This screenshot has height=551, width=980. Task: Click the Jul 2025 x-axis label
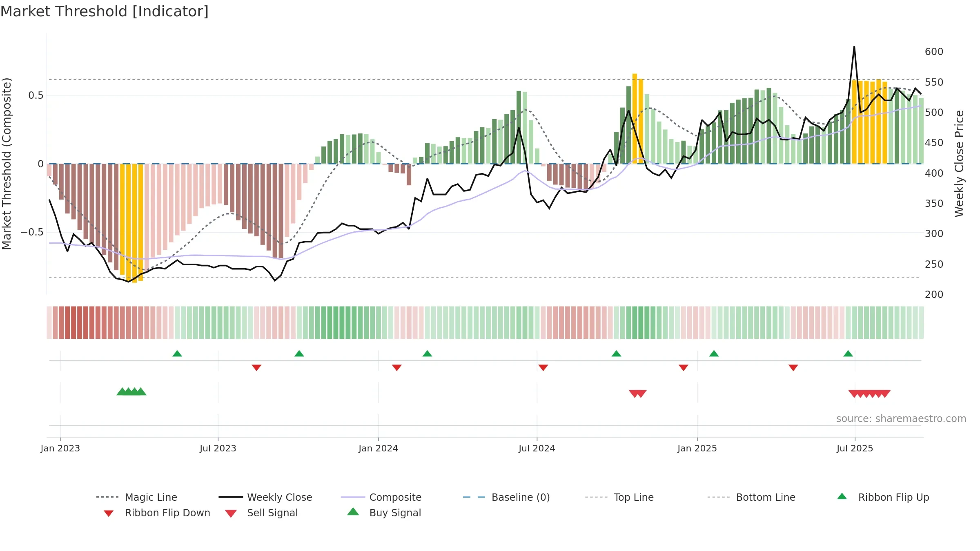(855, 448)
